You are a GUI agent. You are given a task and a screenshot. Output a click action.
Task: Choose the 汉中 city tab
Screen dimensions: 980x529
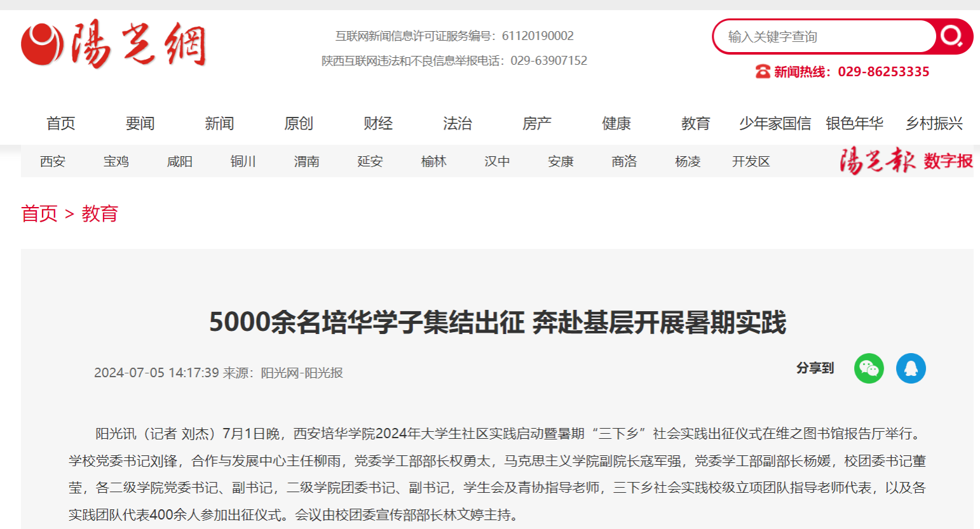pos(498,161)
